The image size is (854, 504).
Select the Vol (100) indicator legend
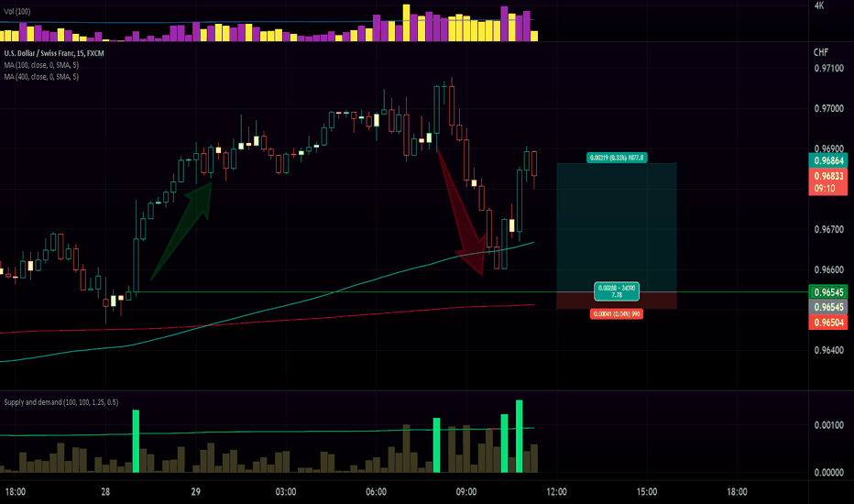tap(17, 11)
